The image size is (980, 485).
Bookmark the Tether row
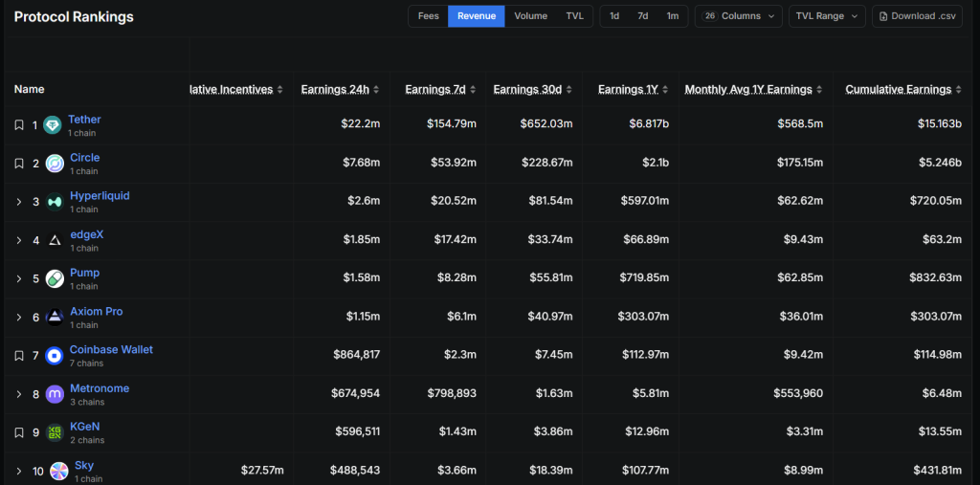click(x=18, y=125)
